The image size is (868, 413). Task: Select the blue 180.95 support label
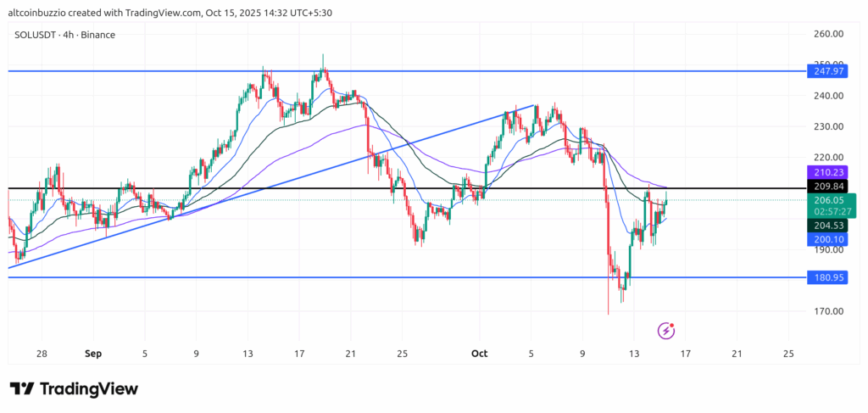pos(825,277)
